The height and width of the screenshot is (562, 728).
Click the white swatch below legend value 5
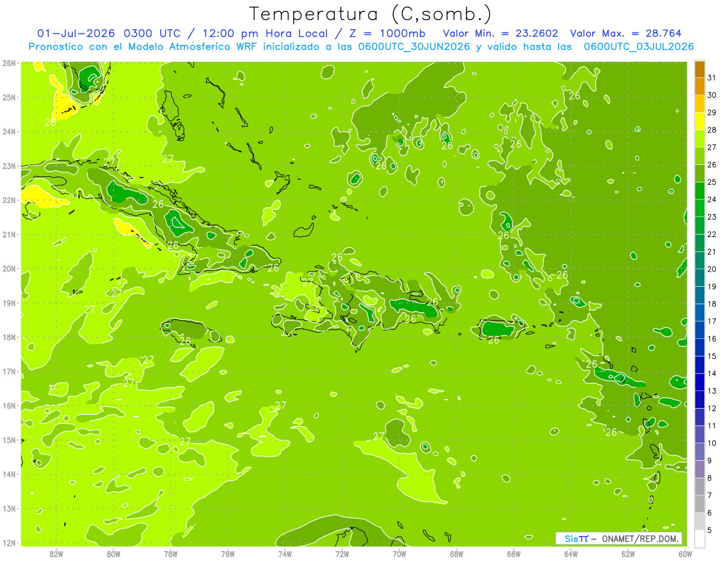[x=699, y=538]
